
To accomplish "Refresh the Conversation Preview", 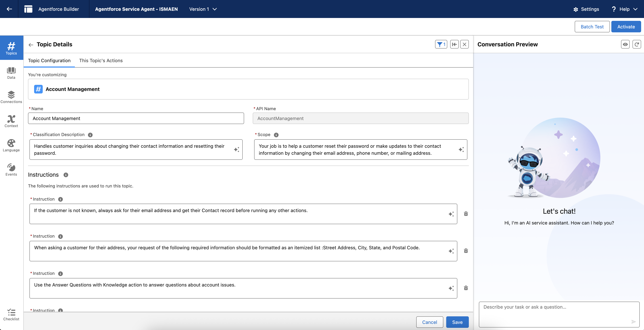I will point(636,44).
